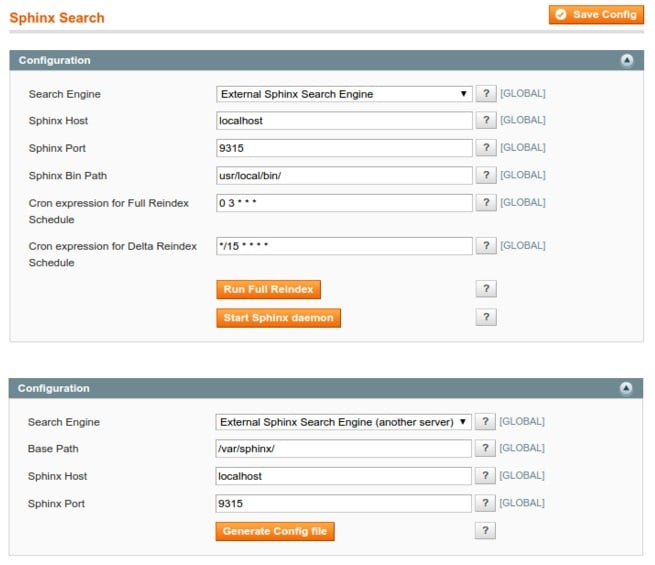The height and width of the screenshot is (565, 655).
Task: Click [GLOBAL] text beside Base Path
Action: click(522, 448)
